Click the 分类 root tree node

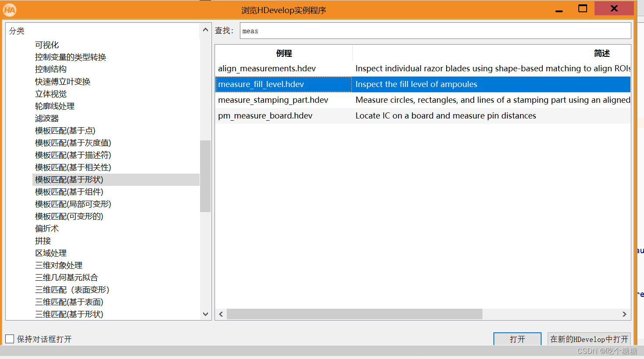(x=17, y=31)
